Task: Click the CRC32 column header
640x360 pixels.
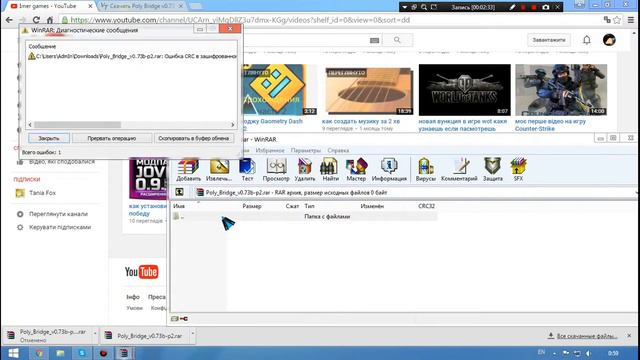Action: pos(427,206)
